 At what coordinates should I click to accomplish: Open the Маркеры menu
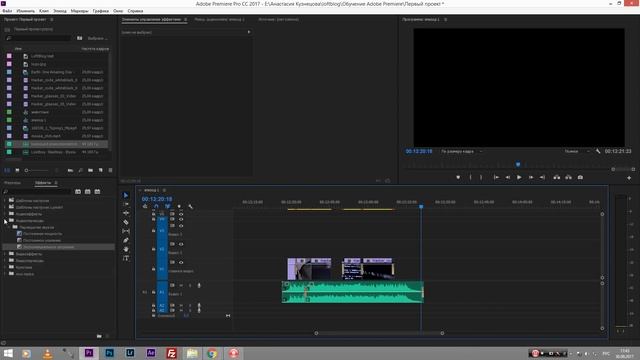(x=80, y=11)
